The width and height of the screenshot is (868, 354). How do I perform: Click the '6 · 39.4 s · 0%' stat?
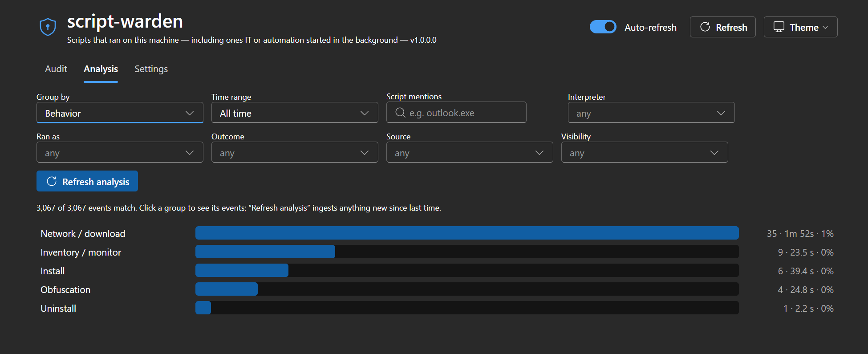(806, 271)
